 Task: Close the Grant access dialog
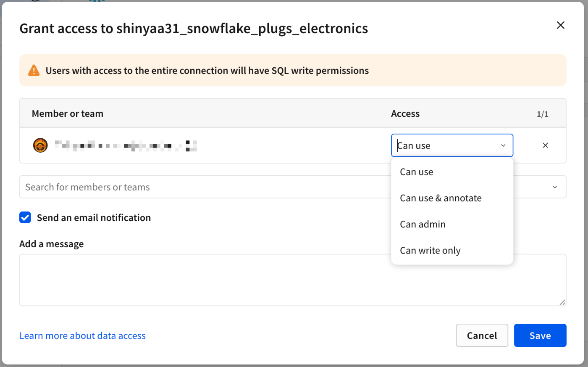click(x=560, y=25)
